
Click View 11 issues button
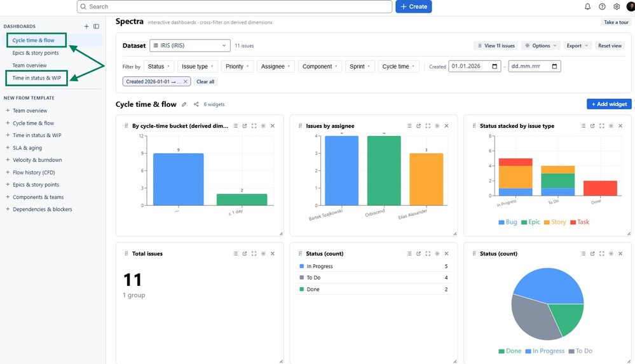(x=496, y=46)
